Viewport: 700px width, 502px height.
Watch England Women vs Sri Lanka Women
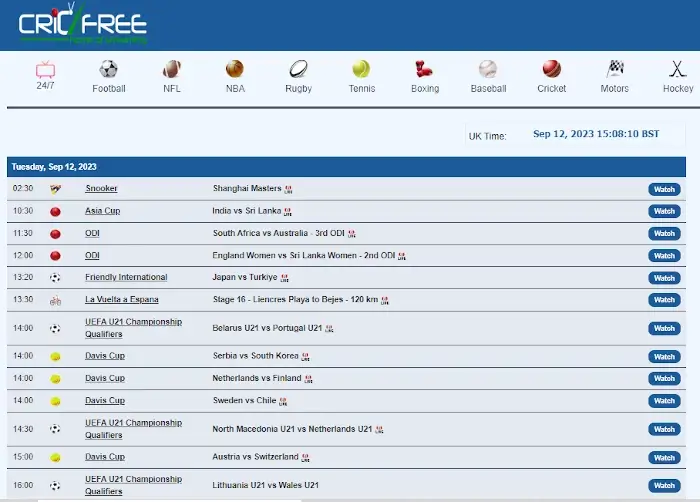(x=664, y=256)
